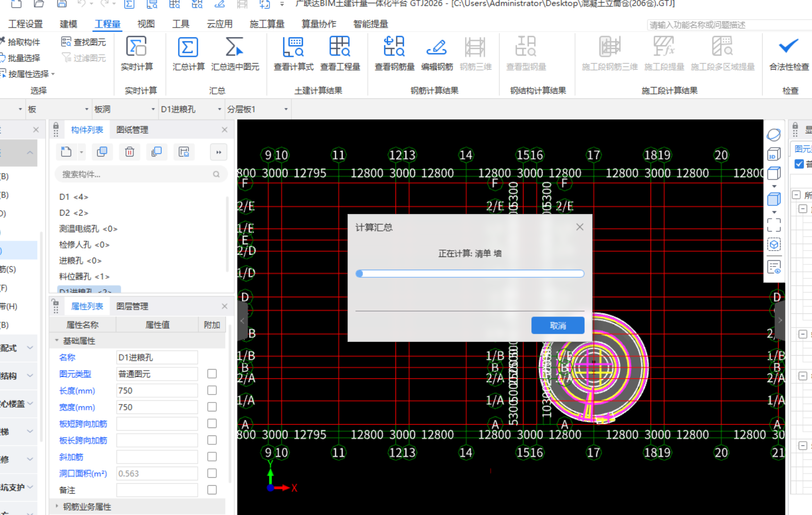Image resolution: width=812 pixels, height=515 pixels.
Task: Expand 钢筋业务属性 section
Action: [57, 506]
